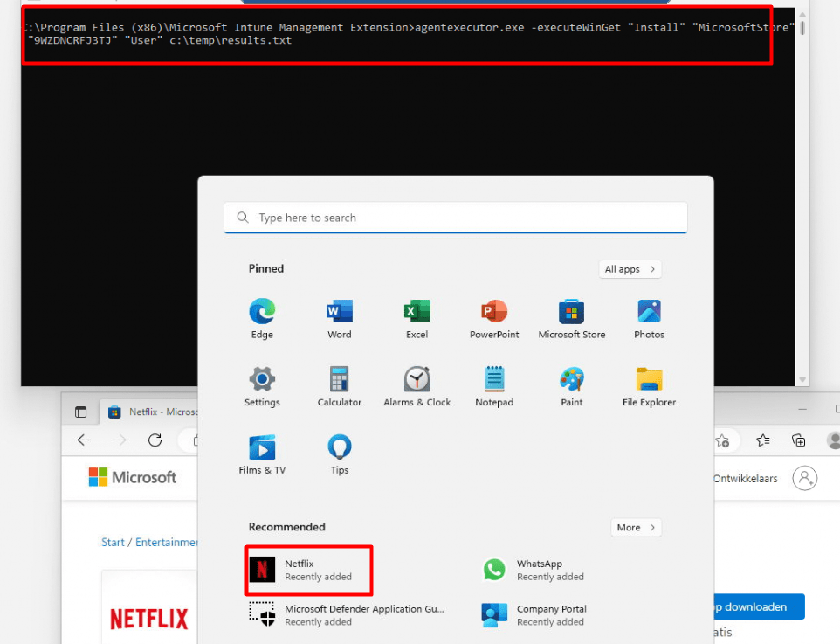Select the Netflix - Microsoft browser tab
This screenshot has width=840, height=644.
(x=150, y=412)
